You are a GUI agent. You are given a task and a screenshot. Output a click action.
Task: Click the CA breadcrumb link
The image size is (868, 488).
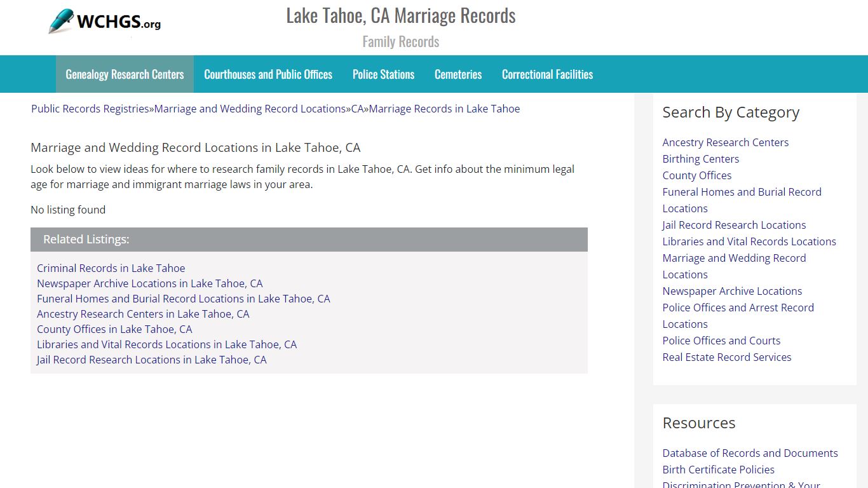point(357,109)
